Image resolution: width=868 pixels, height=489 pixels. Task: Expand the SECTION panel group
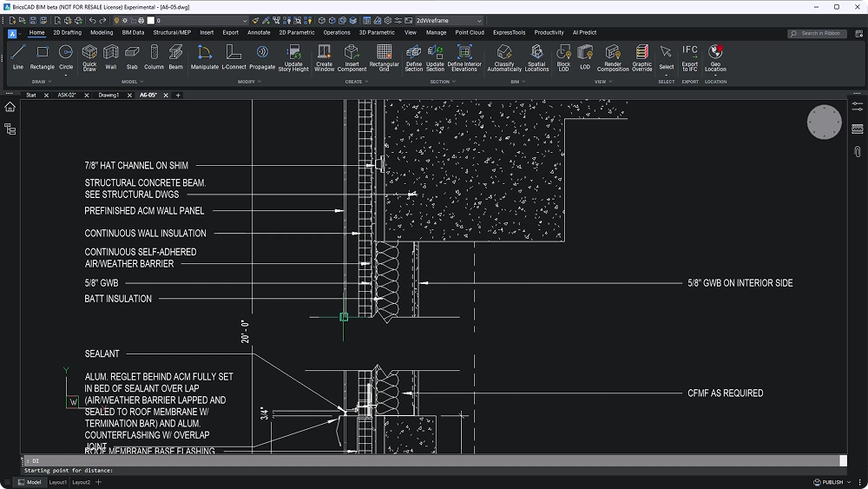443,82
